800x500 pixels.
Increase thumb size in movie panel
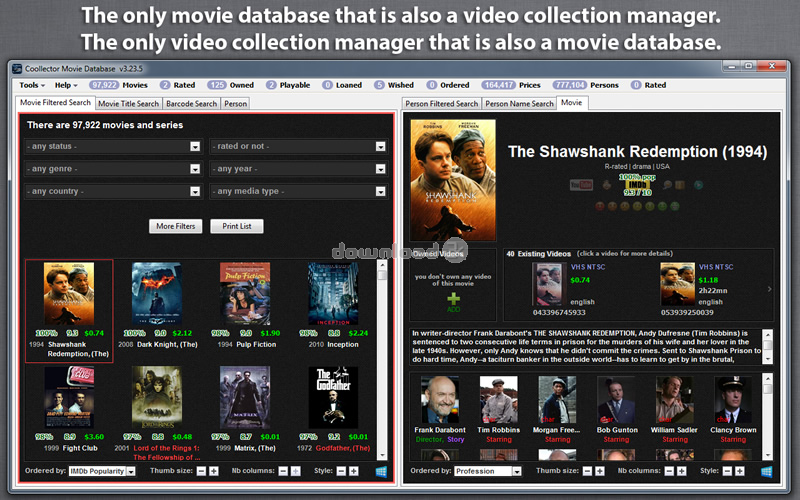(214, 471)
